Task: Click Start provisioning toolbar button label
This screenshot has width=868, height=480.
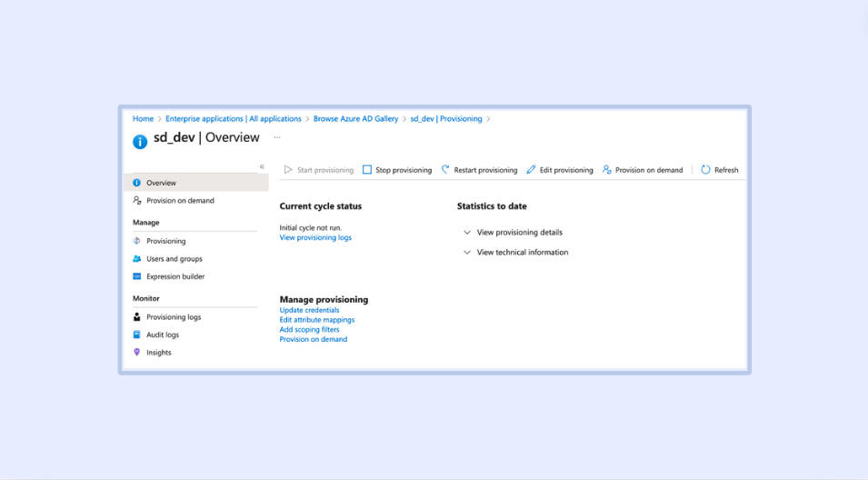Action: [325, 170]
